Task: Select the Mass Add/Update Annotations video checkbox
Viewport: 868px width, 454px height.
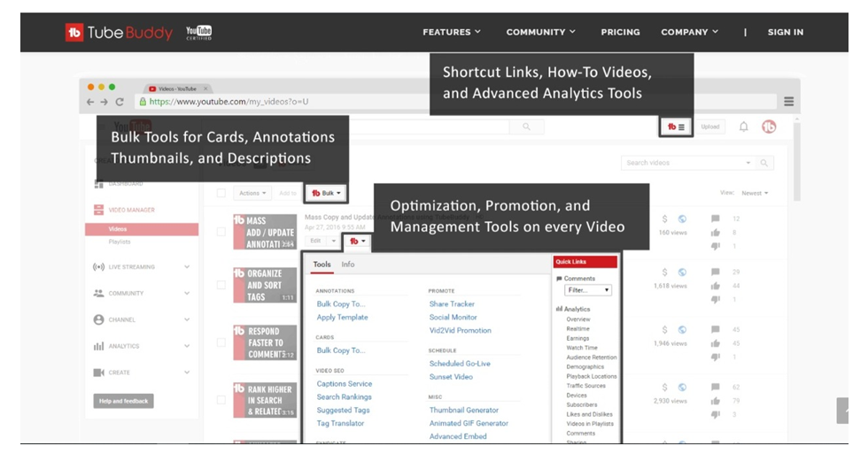Action: (x=221, y=232)
